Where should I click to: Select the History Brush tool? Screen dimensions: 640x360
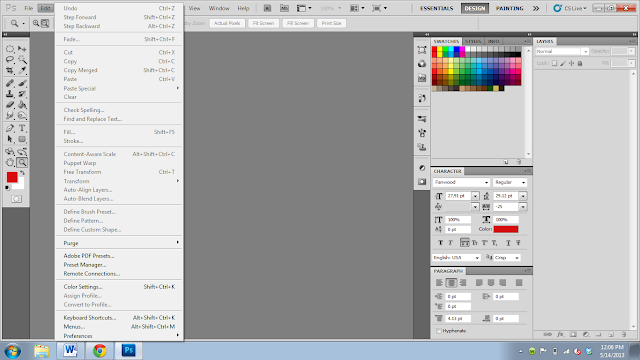tap(22, 94)
